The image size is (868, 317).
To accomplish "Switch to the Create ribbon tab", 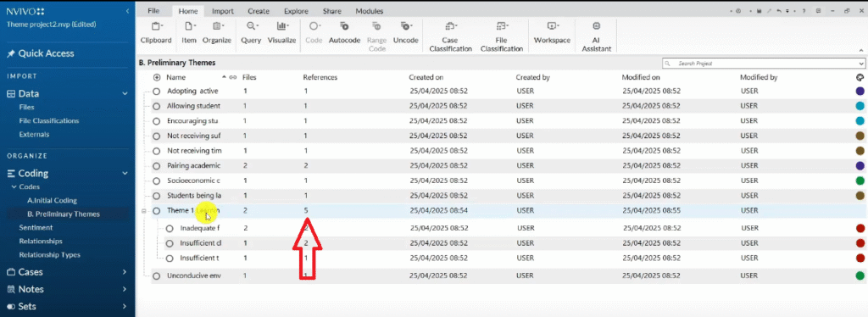I will [259, 11].
